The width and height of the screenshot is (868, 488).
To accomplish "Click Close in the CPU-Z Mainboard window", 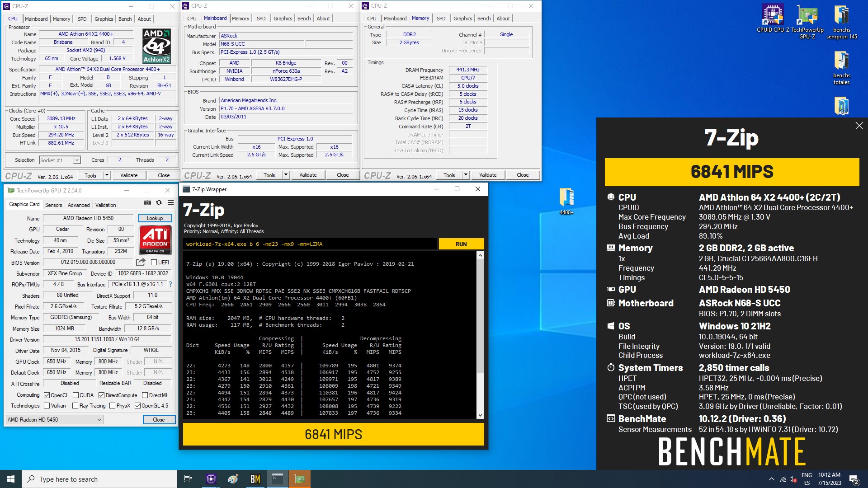I will [343, 175].
